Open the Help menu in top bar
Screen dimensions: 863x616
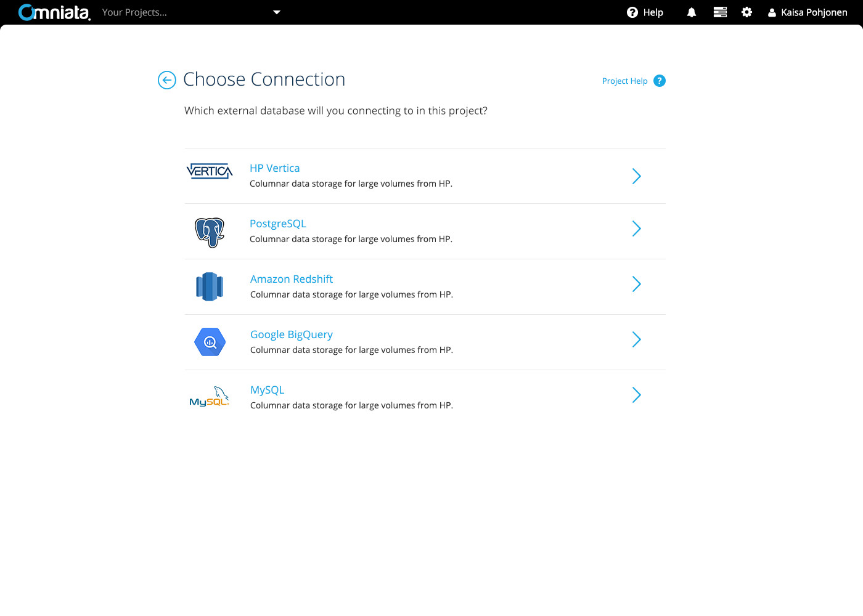(x=645, y=12)
